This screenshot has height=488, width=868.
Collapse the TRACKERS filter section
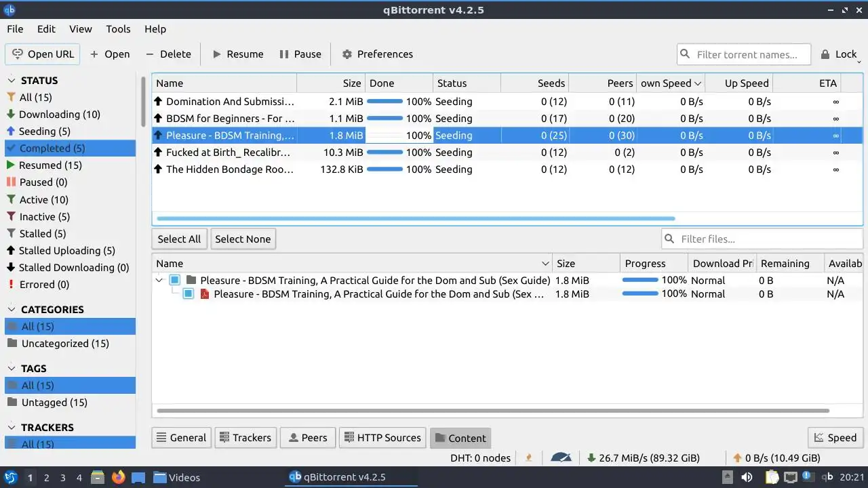[12, 427]
